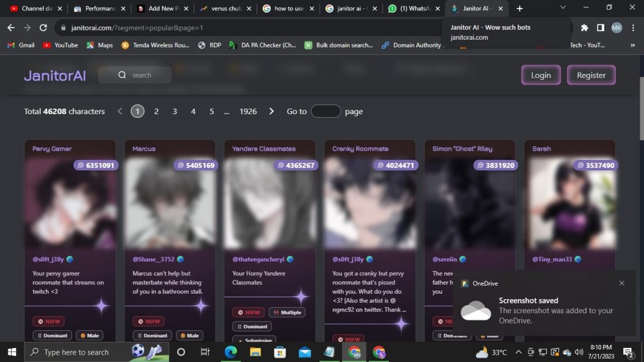Click the search field on JanitorAI

134,75
